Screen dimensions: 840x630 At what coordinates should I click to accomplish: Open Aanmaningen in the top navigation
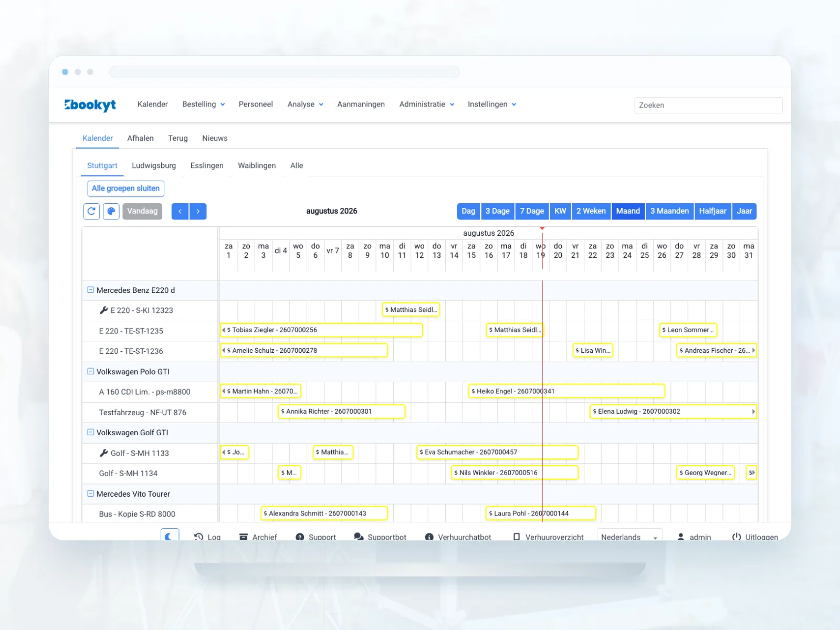click(361, 104)
